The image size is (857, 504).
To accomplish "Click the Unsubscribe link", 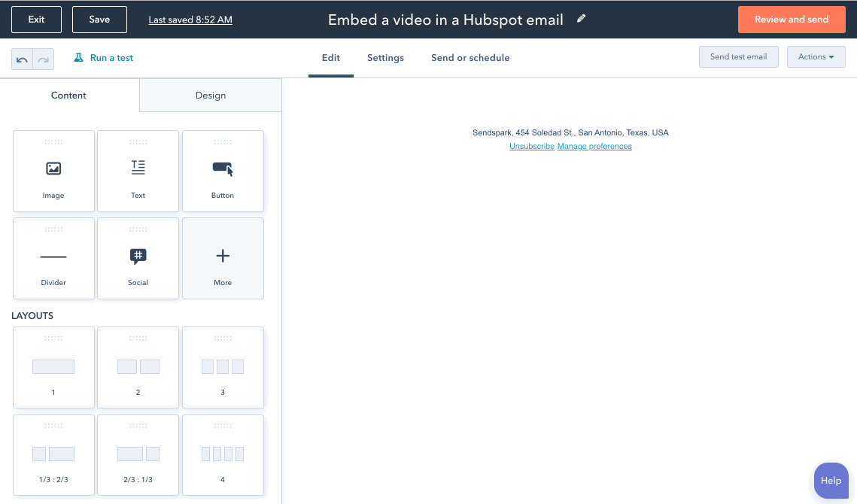I will 532,146.
